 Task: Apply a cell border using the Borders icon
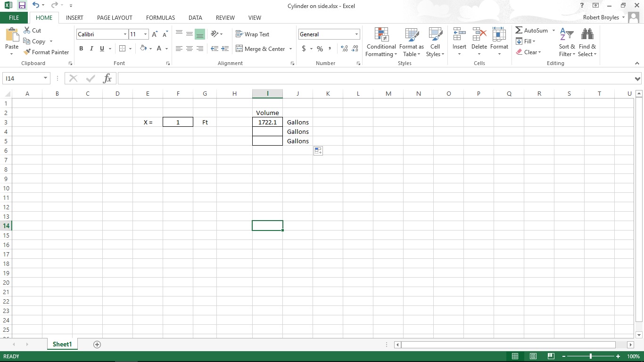tap(122, 49)
